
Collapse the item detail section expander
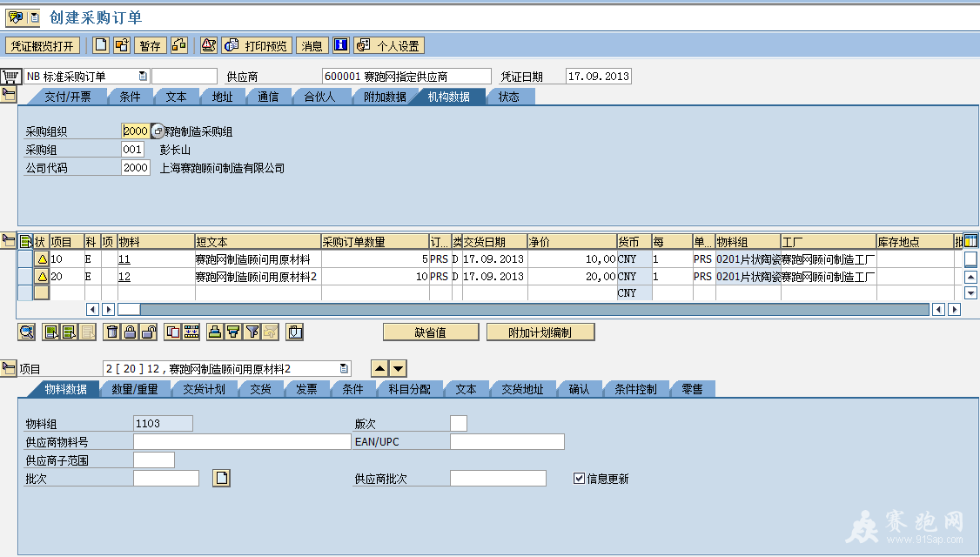(x=9, y=368)
